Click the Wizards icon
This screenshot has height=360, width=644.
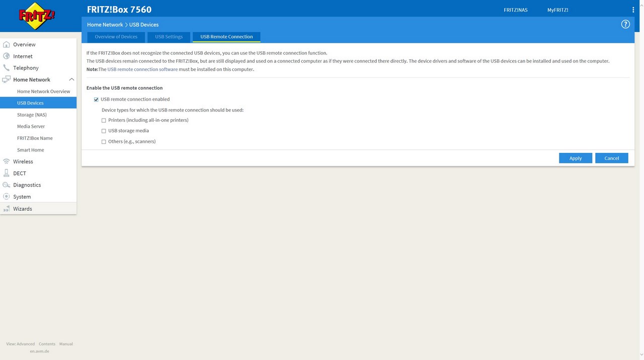click(6, 208)
